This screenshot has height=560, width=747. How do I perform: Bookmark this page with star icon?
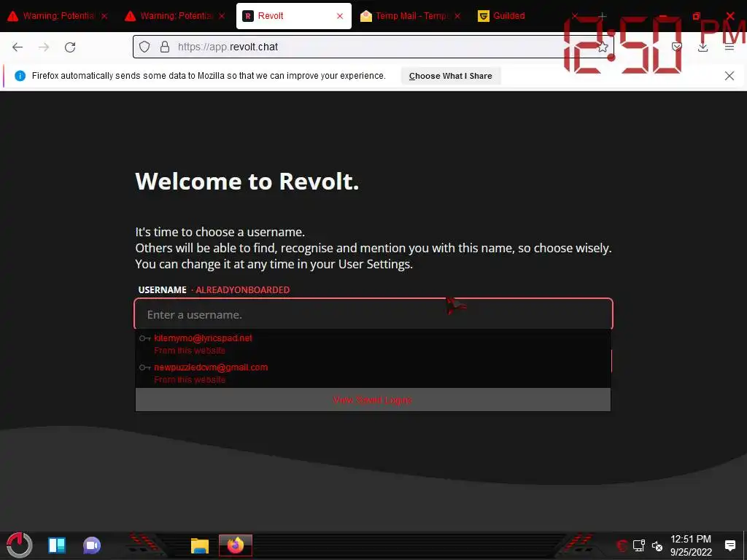pos(603,47)
